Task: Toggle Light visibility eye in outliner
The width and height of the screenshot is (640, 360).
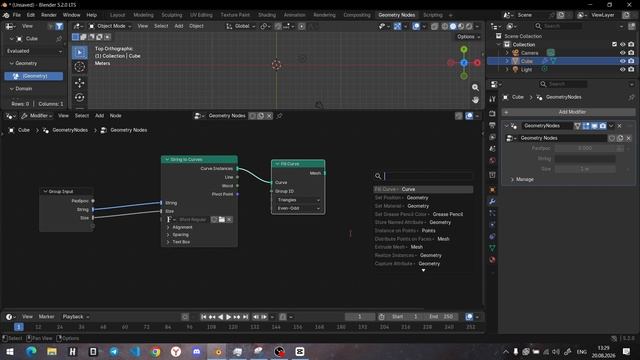Action: click(622, 69)
